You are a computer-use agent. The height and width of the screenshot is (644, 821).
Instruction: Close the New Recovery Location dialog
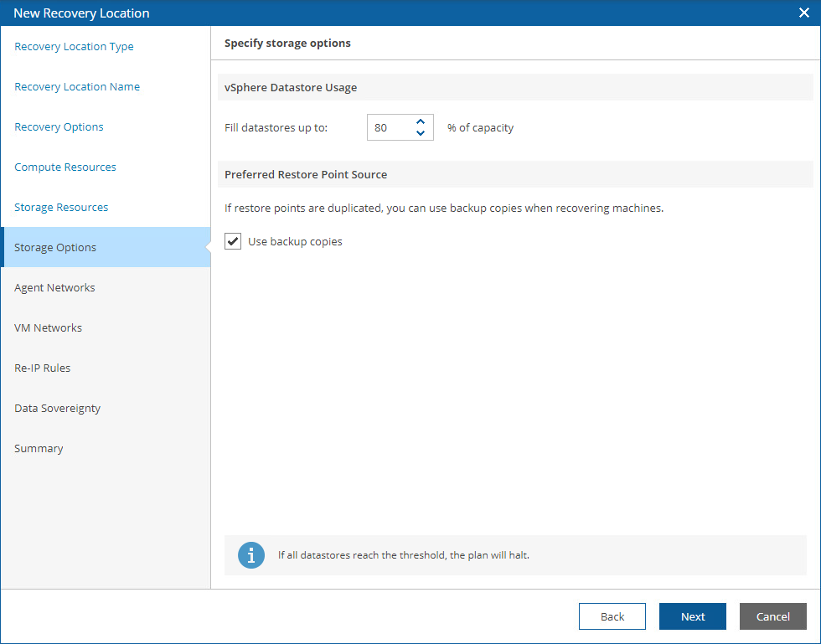tap(803, 13)
